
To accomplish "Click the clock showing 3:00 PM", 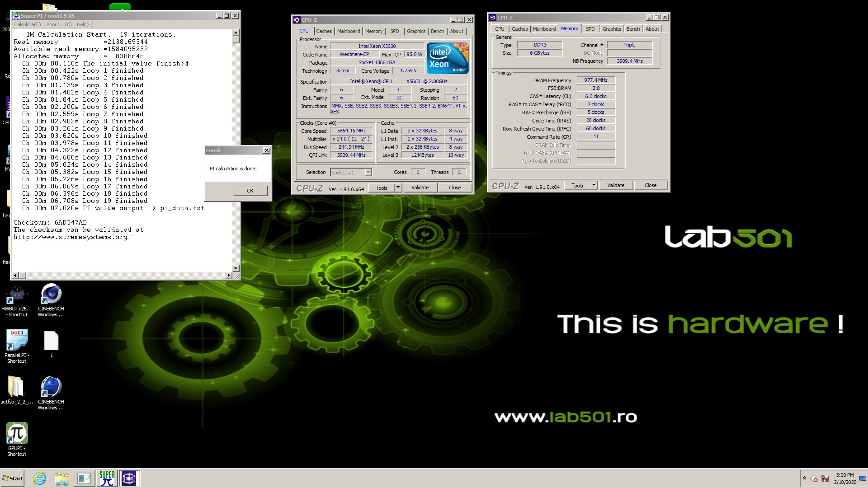I will click(x=845, y=475).
